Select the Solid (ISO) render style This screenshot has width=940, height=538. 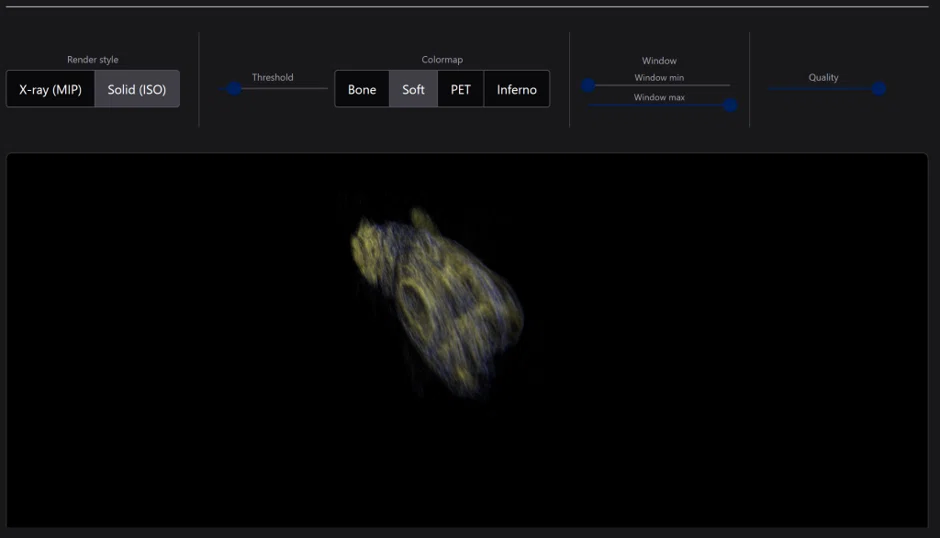[x=137, y=89]
